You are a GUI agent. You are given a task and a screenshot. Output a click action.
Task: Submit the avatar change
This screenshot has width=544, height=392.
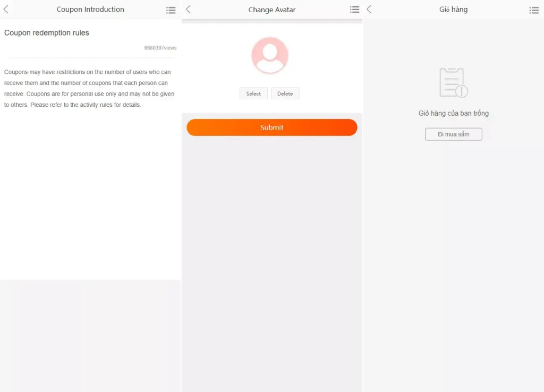click(x=271, y=127)
